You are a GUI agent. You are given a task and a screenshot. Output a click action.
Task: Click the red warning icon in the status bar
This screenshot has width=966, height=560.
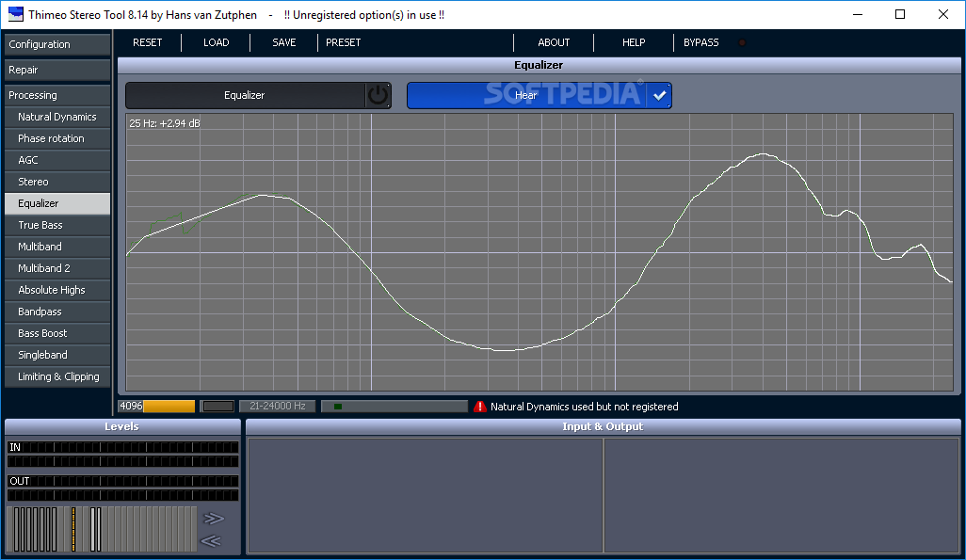(480, 407)
